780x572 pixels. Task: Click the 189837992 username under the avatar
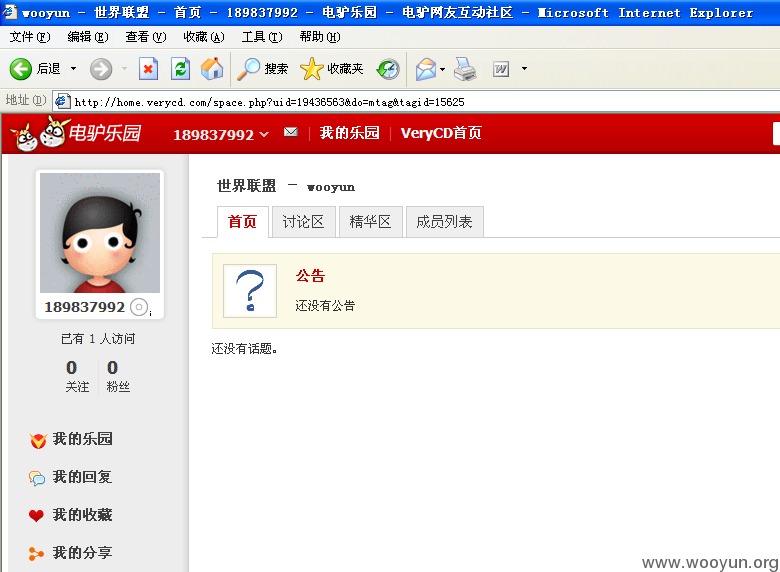pos(85,307)
